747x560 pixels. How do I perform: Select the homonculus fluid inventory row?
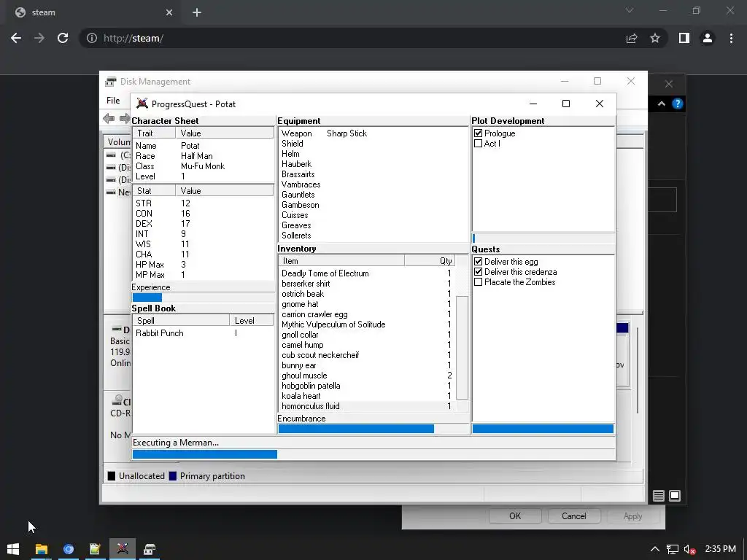click(366, 406)
